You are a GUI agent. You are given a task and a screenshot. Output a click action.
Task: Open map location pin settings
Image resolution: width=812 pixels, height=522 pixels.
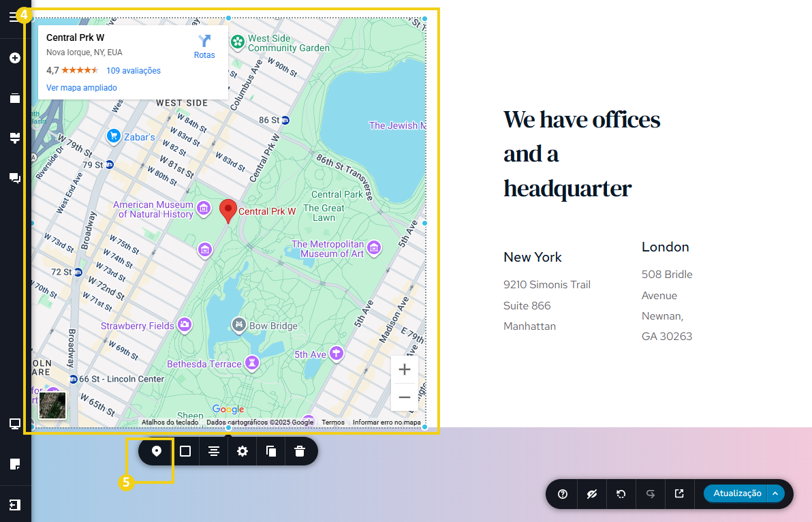[157, 451]
